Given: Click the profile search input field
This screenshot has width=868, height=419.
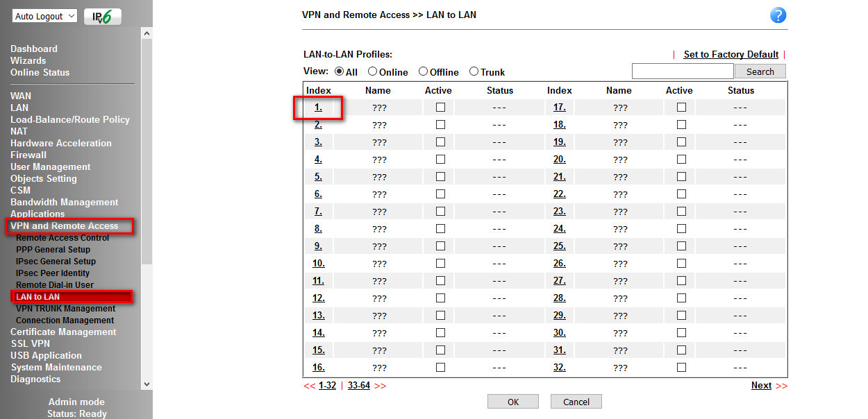Looking at the screenshot, I should click(682, 71).
